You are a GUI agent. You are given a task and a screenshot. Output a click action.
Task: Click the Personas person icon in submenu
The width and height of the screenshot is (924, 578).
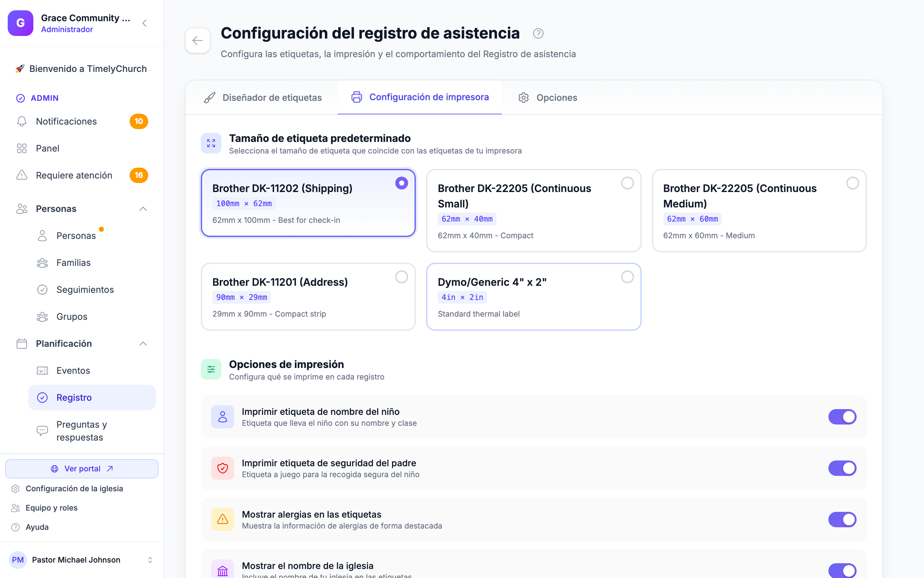tap(42, 236)
